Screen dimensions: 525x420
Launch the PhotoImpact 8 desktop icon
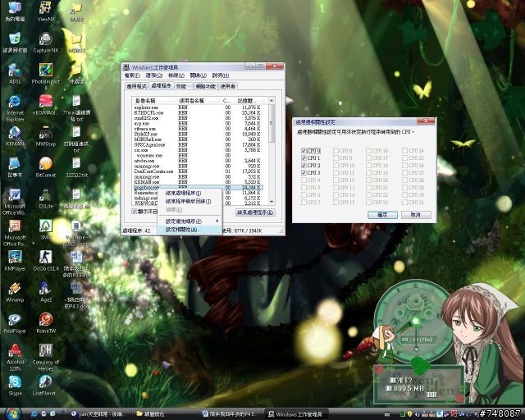tap(46, 76)
